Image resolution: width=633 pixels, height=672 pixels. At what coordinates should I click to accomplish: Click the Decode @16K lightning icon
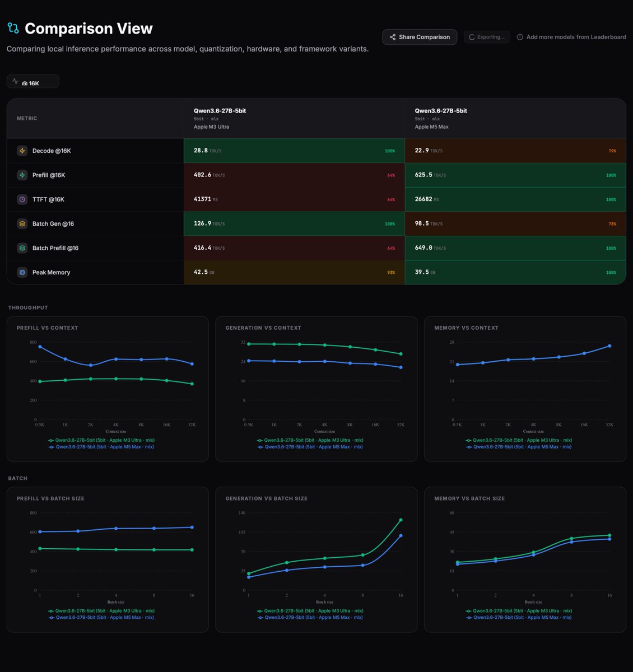click(22, 151)
